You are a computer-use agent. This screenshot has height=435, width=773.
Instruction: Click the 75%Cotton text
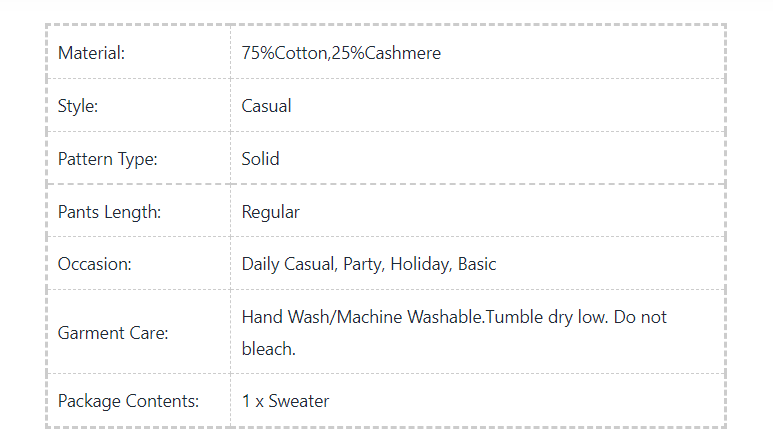[x=284, y=53]
